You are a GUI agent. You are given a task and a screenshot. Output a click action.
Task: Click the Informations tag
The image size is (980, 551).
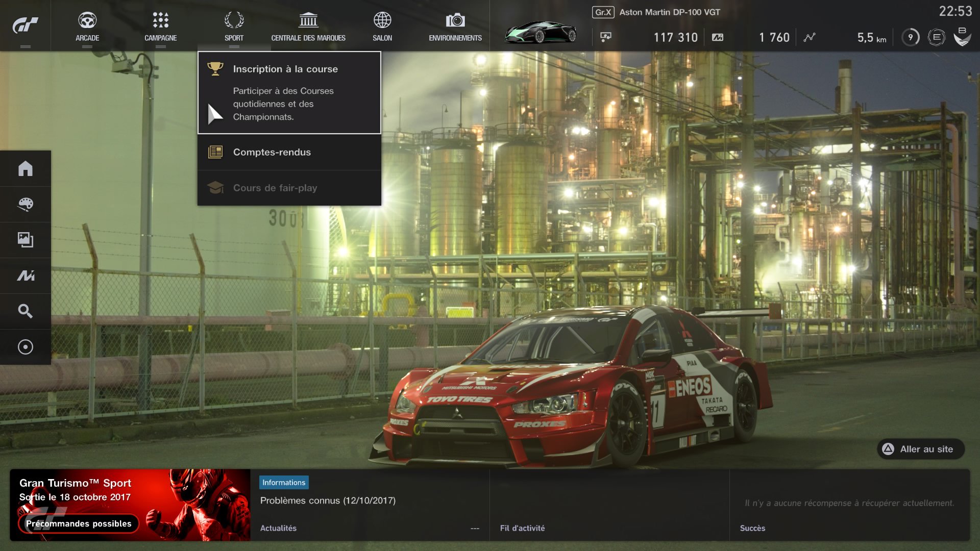coord(284,483)
